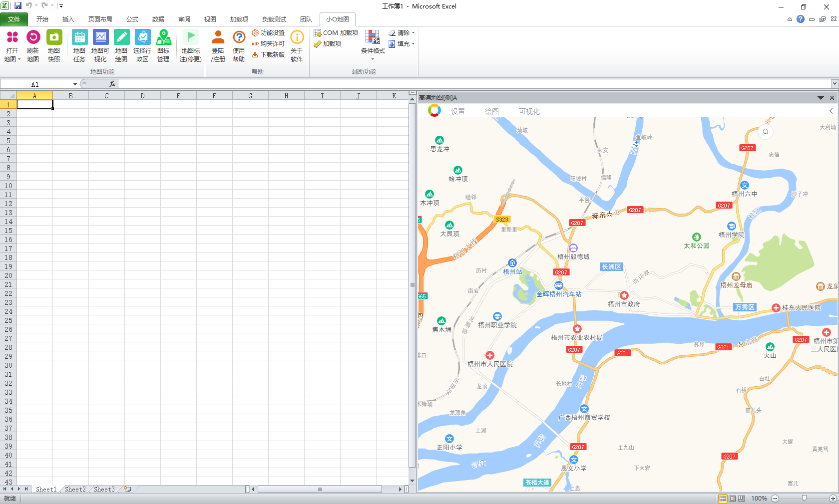The image size is (839, 504).
Task: Click the Name Box showing A1
Action: [x=35, y=84]
